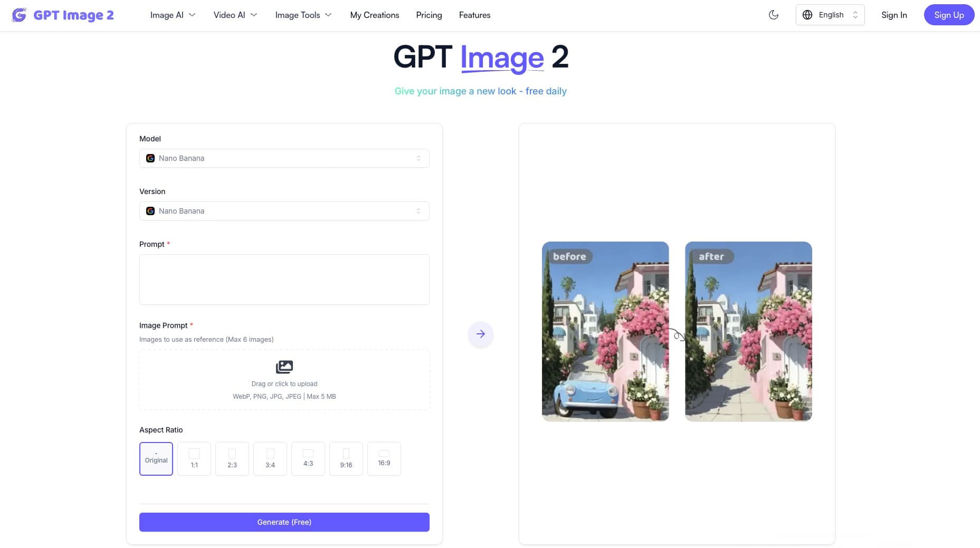Select the 1:1 aspect ratio
This screenshot has height=548, width=980.
(194, 459)
